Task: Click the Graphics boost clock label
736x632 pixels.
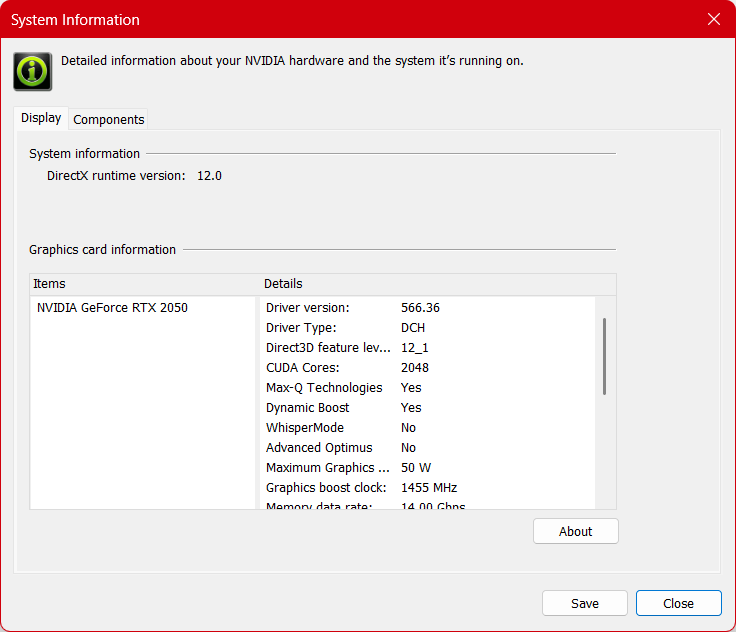Action: (x=326, y=487)
